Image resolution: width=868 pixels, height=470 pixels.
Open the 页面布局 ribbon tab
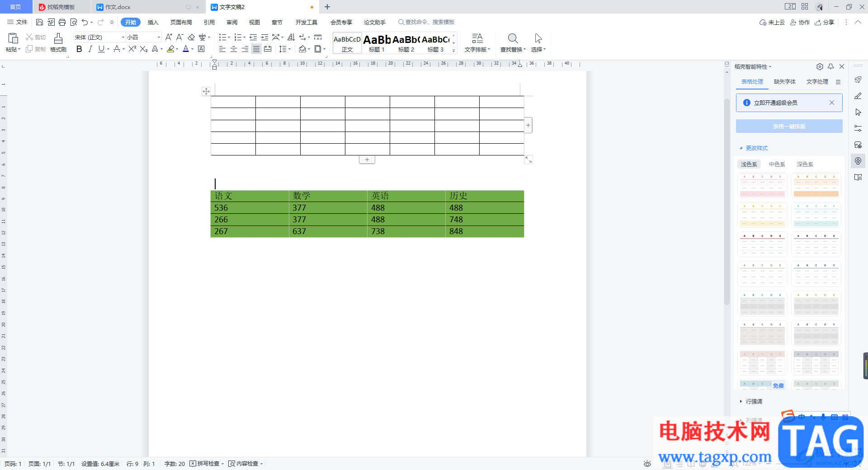181,22
